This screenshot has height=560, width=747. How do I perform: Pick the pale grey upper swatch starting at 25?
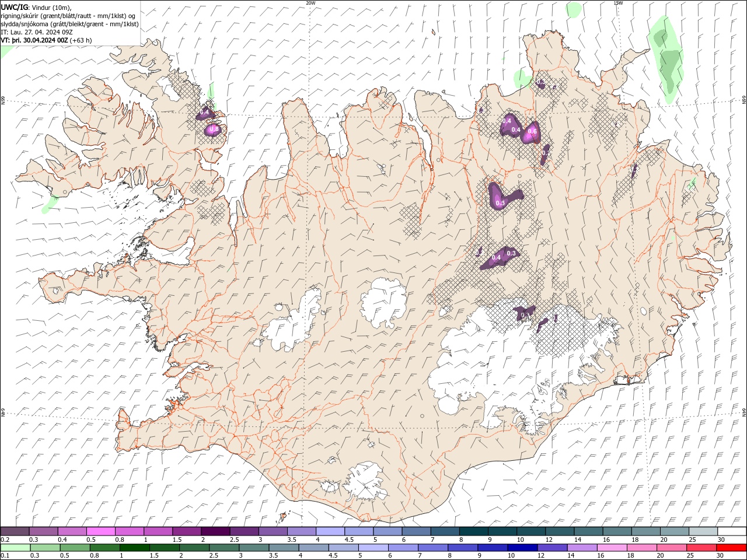[703, 531]
